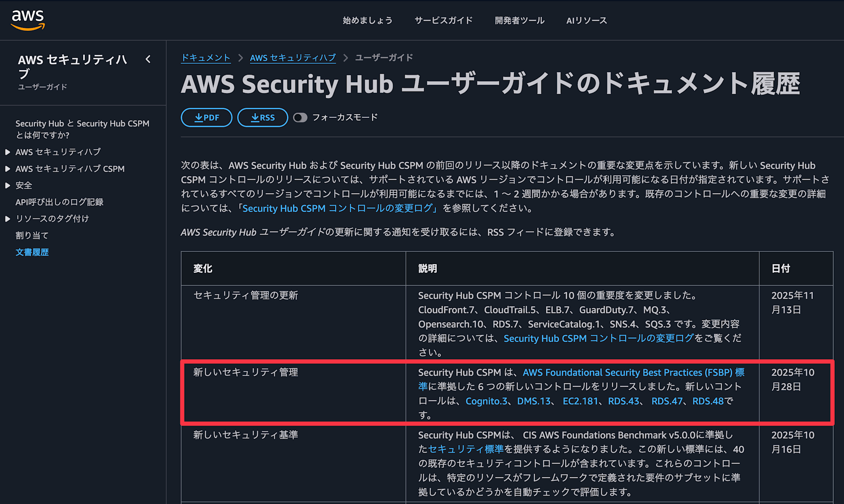Select 文書履歴 in the sidebar

coord(32,252)
